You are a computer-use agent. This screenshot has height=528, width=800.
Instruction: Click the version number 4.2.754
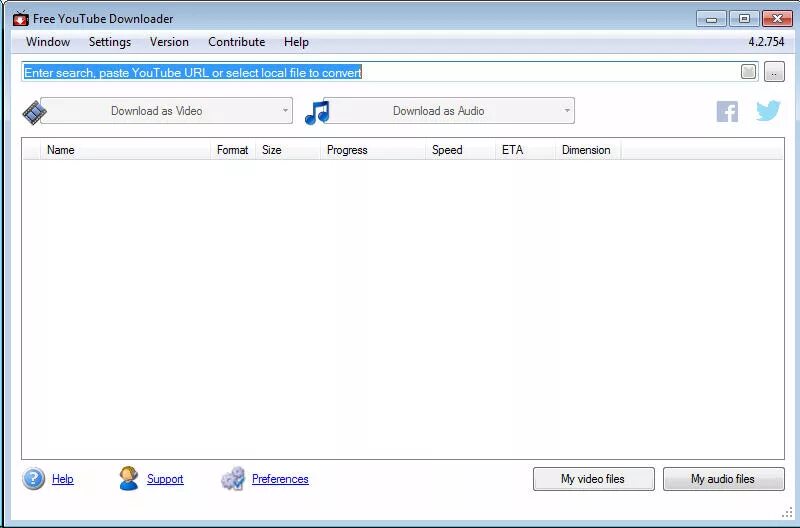pyautogui.click(x=766, y=42)
